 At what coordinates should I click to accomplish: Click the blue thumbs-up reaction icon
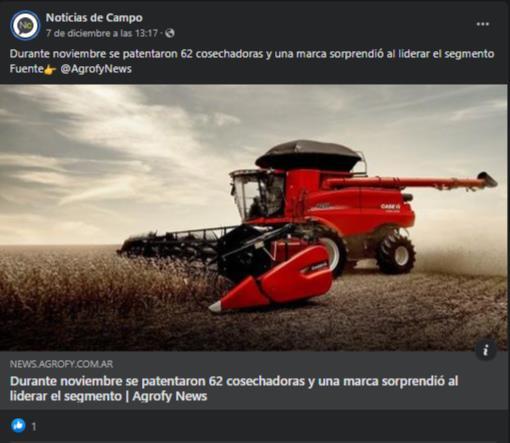(18, 426)
